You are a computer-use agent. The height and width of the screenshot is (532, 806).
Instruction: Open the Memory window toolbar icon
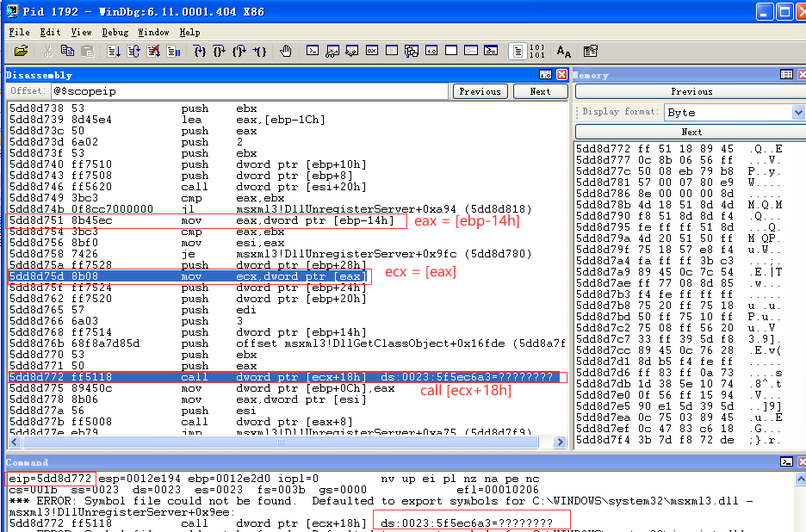pyautogui.click(x=392, y=51)
